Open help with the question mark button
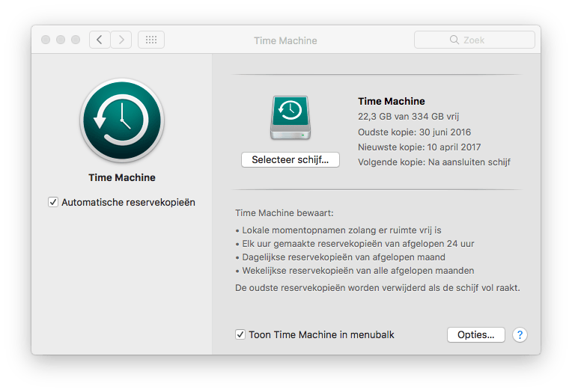The image size is (572, 392). (x=520, y=334)
